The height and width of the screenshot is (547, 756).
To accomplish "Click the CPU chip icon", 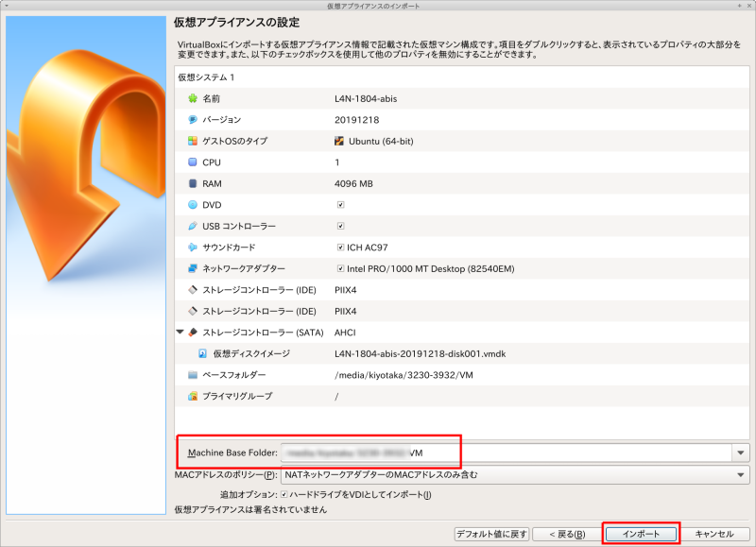I will (193, 162).
